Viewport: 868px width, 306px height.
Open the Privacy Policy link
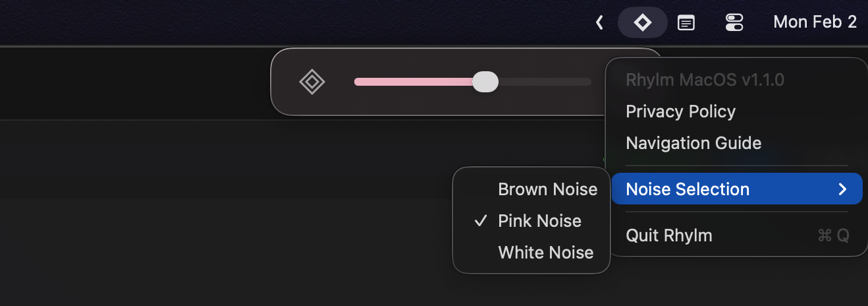pos(680,111)
